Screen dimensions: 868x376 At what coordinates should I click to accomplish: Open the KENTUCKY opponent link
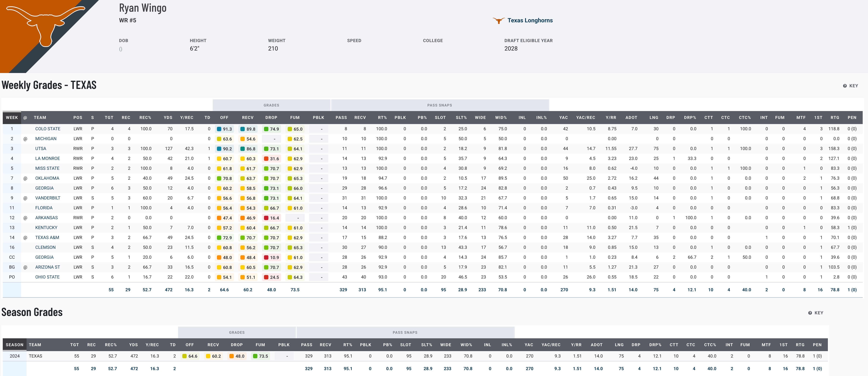pos(46,228)
